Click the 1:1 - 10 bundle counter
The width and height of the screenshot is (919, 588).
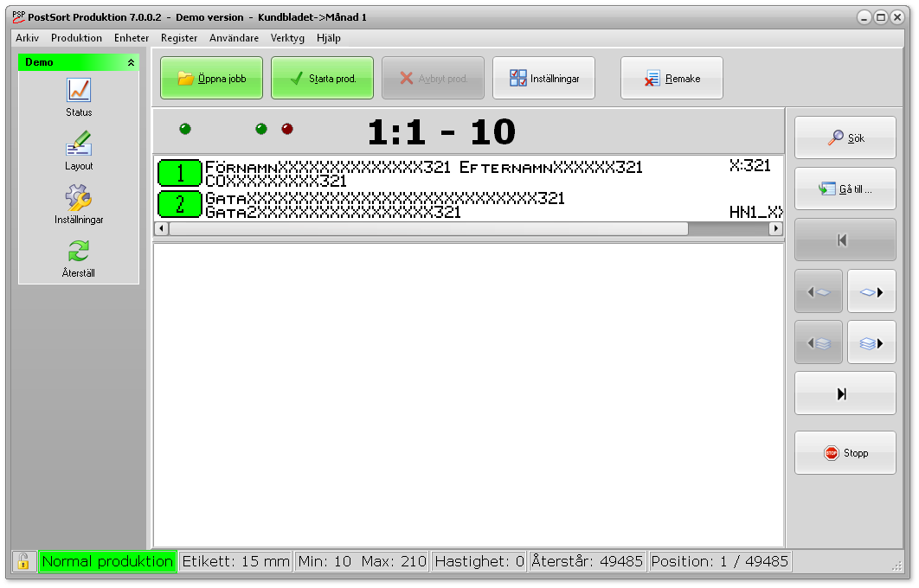click(441, 131)
